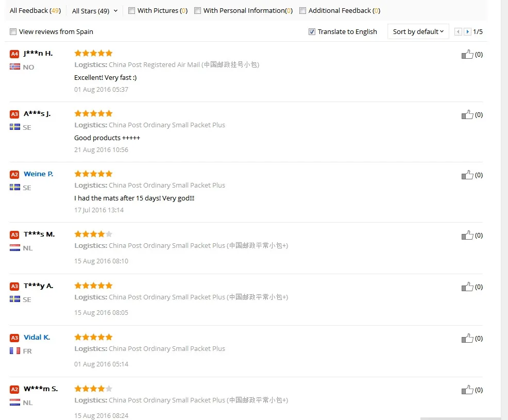This screenshot has width=508, height=420.
Task: Open All Stars filter dropdown
Action: point(95,11)
